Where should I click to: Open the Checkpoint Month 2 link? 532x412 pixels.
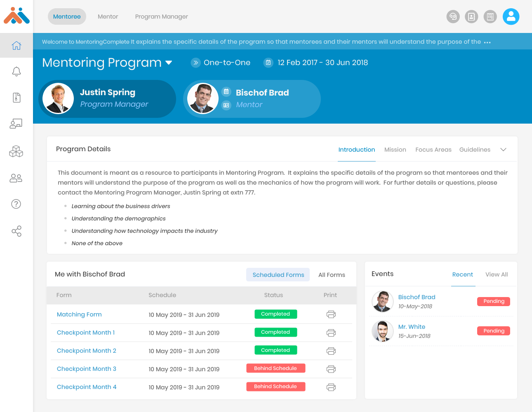click(x=87, y=351)
